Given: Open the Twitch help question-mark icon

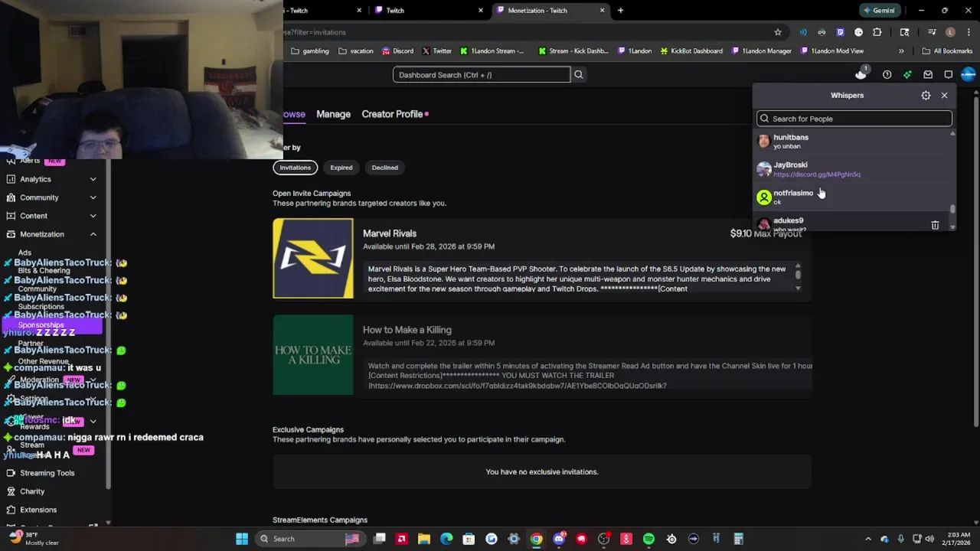Looking at the screenshot, I should coord(887,75).
